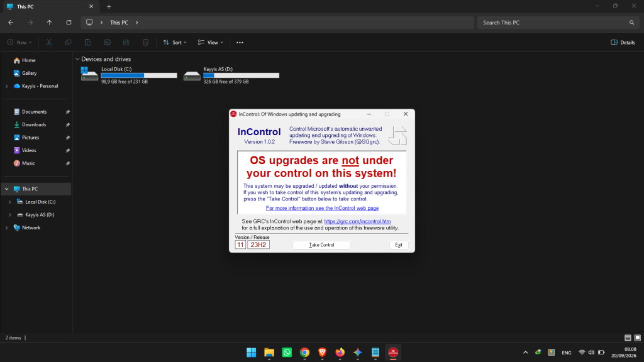
Task: Switch to large thumbnails view icon
Action: click(638, 337)
